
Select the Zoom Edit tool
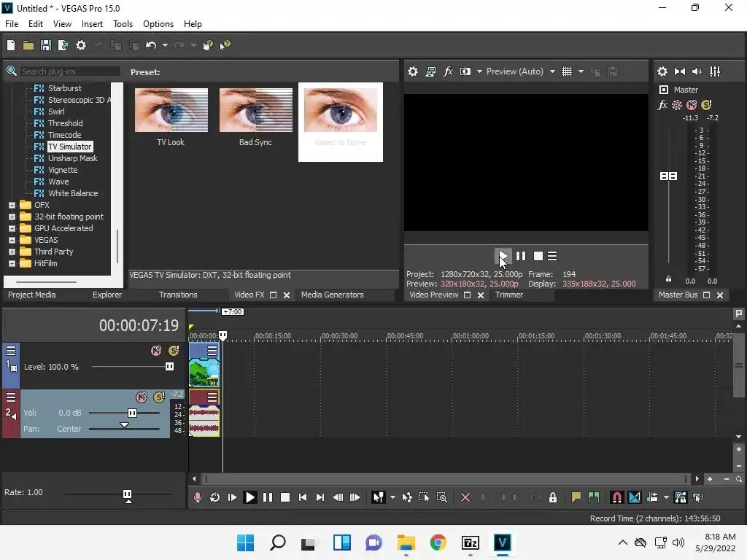pos(441,497)
